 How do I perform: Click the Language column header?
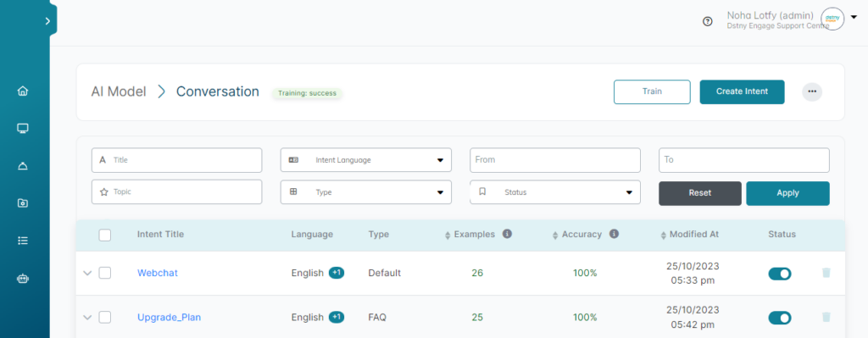point(312,235)
